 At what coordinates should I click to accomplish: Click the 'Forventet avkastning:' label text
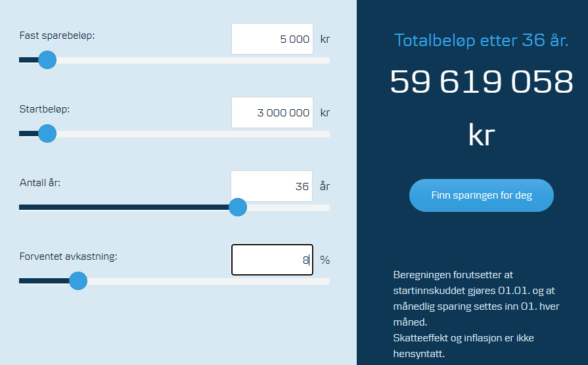68,256
